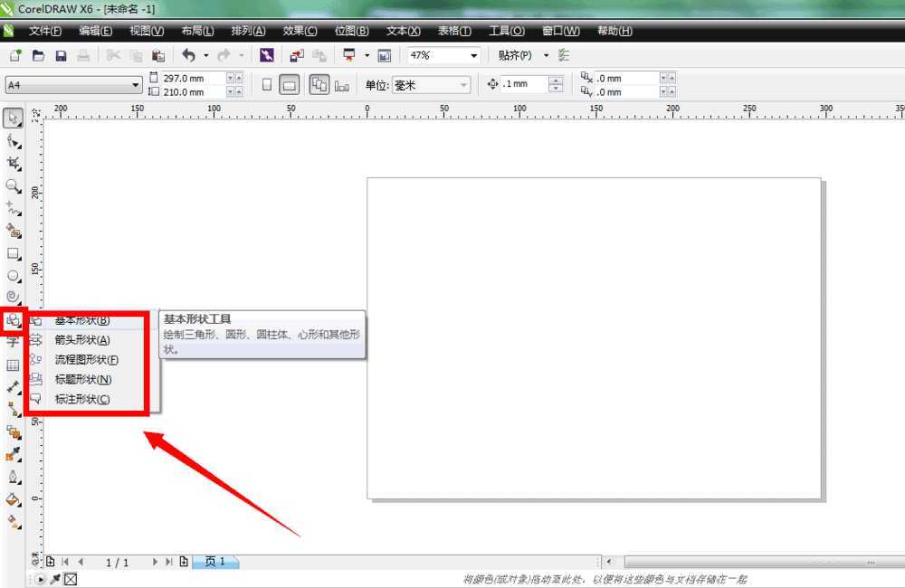Image resolution: width=905 pixels, height=588 pixels.
Task: Click the nudge distance input field
Action: (525, 85)
